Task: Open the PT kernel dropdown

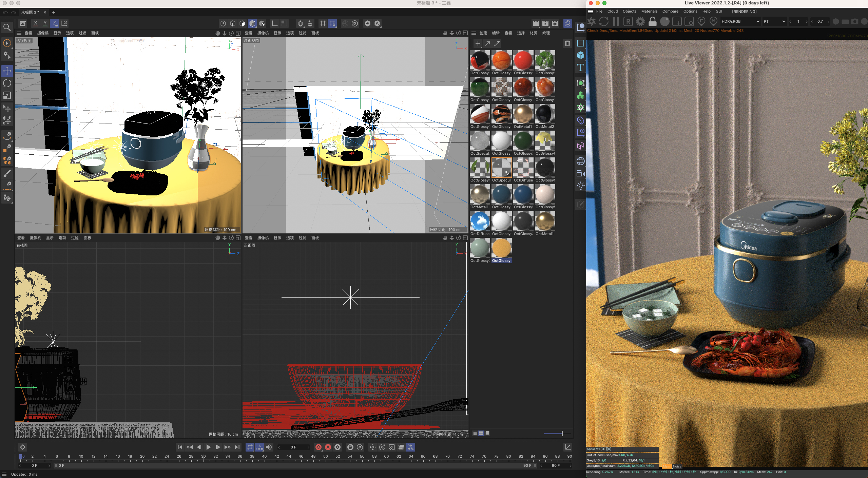Action: coord(774,21)
